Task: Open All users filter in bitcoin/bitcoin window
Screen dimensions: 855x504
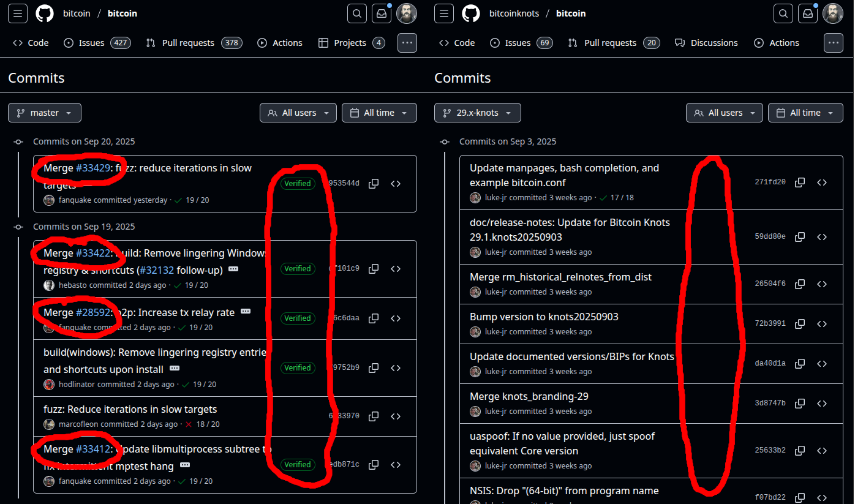Action: coord(298,113)
